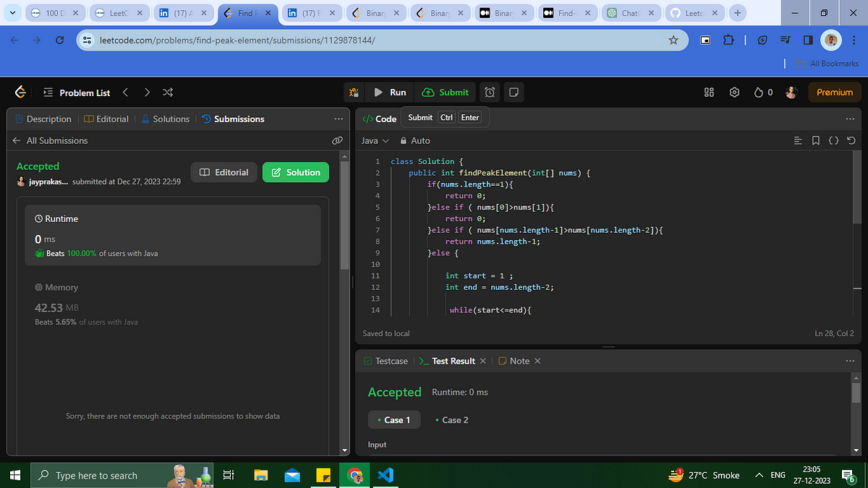
Task: Go back to All Submissions
Action: (50, 140)
